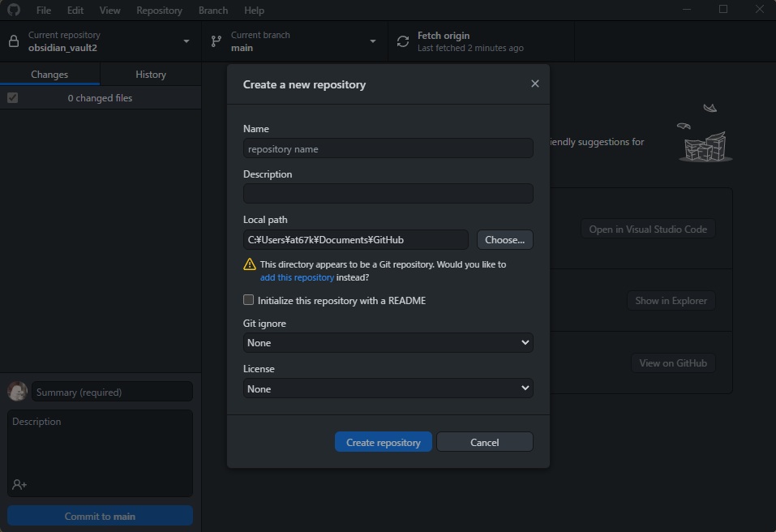Dismiss the dialog via its X icon
Image resolution: width=776 pixels, height=532 pixels.
click(x=534, y=84)
